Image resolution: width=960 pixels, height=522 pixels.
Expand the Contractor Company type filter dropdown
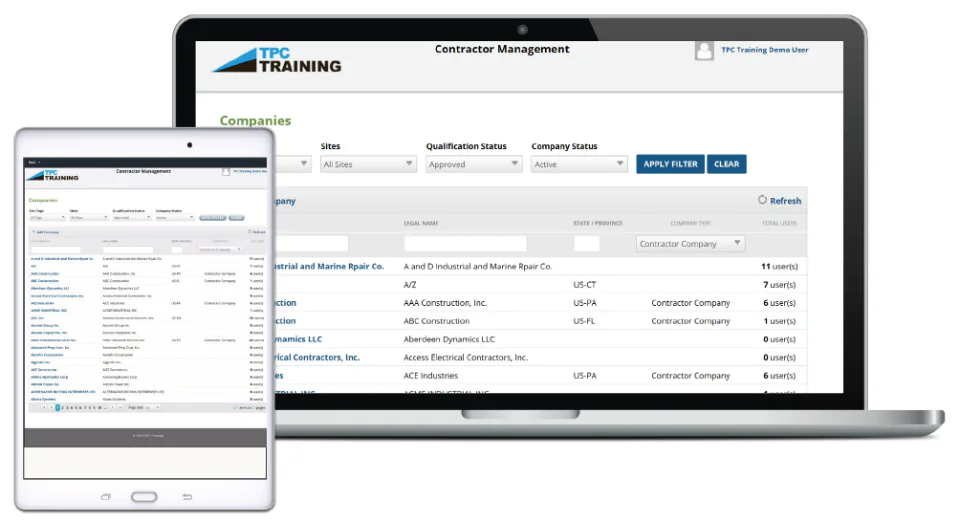pyautogui.click(x=690, y=244)
